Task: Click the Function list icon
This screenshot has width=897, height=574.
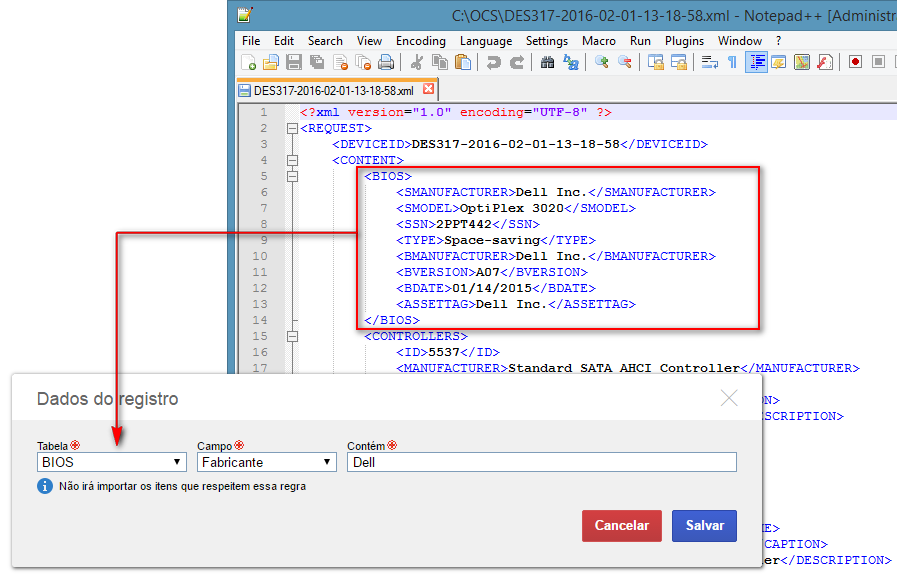Action: coord(825,62)
